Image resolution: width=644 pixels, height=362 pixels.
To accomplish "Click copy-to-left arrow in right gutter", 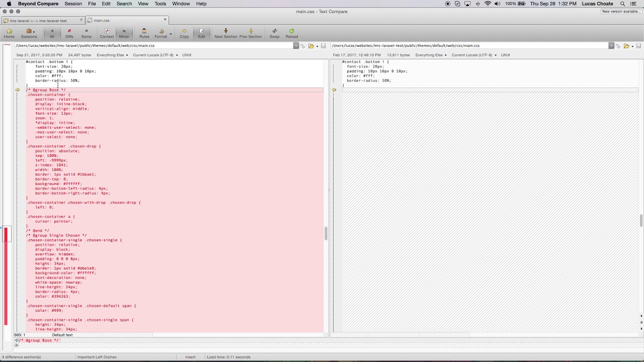I will coord(334,90).
